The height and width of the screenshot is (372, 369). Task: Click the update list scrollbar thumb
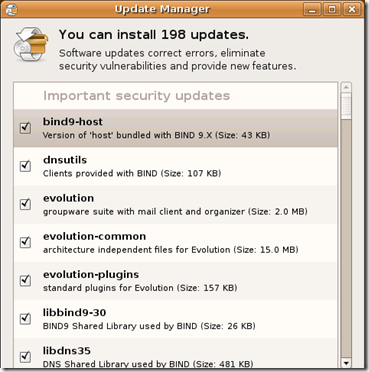(x=346, y=106)
